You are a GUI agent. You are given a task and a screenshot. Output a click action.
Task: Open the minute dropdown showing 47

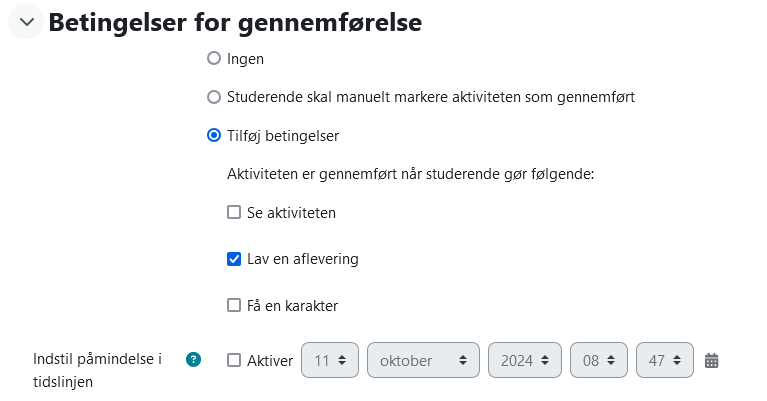(x=665, y=360)
